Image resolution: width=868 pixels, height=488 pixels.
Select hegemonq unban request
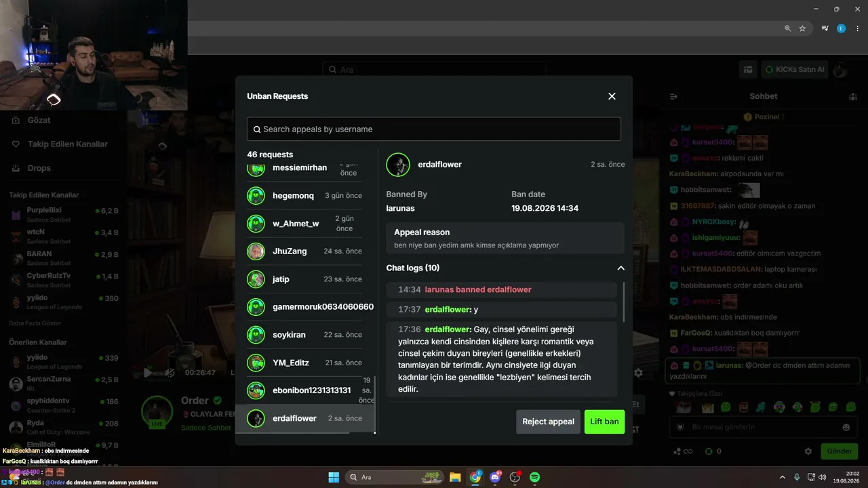pos(304,196)
